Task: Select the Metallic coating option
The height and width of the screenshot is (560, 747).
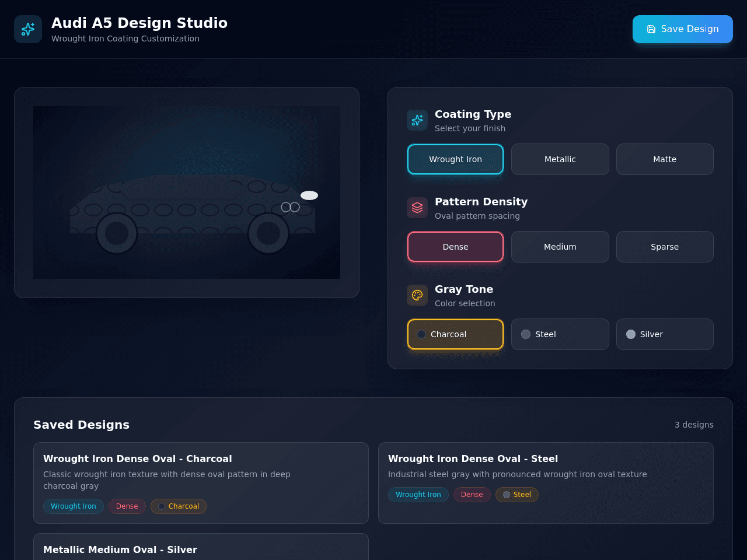Action: pos(560,159)
